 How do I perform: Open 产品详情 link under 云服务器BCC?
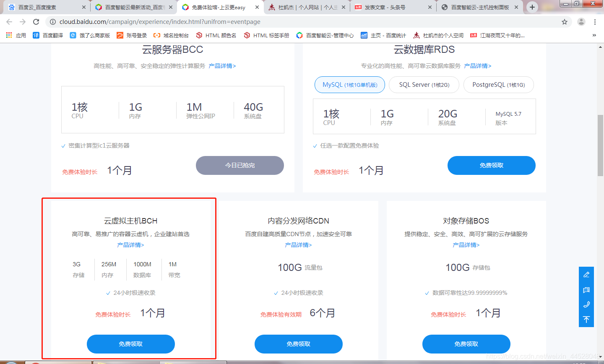click(222, 66)
